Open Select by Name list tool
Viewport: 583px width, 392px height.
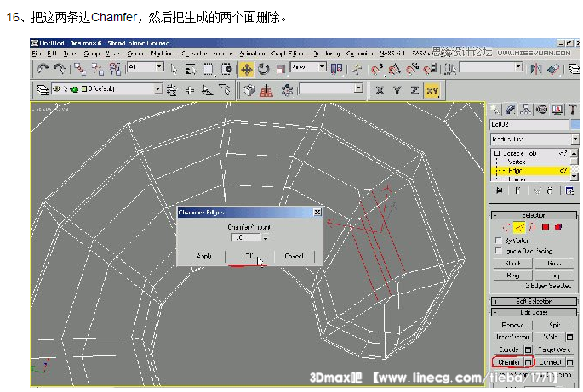pyautogui.click(x=191, y=69)
